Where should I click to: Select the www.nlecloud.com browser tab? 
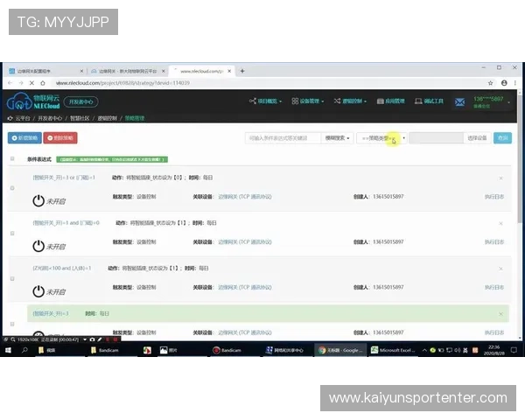(201, 71)
